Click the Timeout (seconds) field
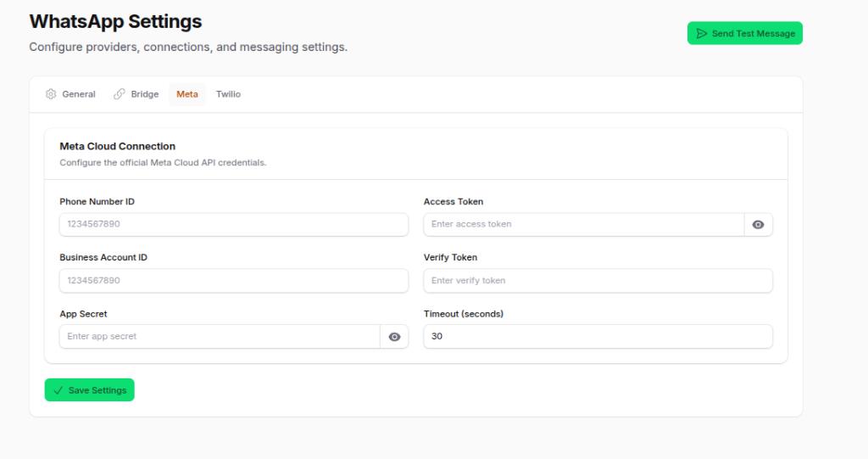Viewport: 868px width, 459px height. tap(598, 337)
